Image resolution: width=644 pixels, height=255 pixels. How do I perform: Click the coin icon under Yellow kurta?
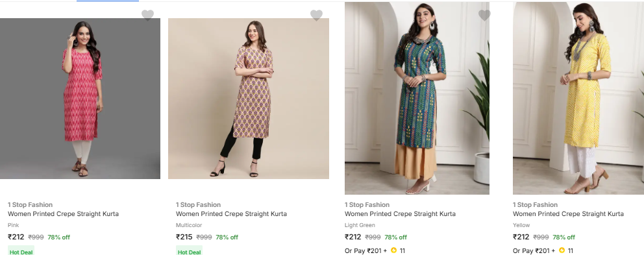tap(562, 250)
